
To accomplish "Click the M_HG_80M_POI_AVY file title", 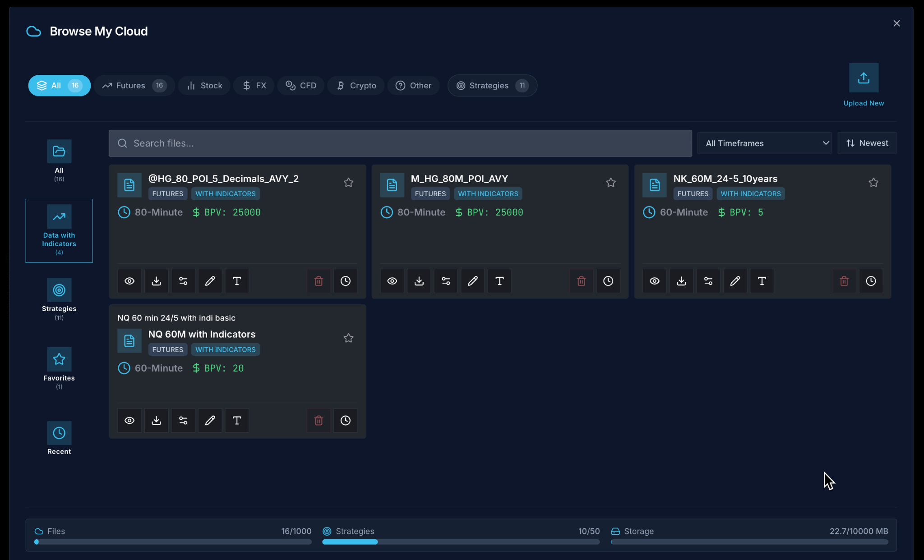I will (459, 179).
